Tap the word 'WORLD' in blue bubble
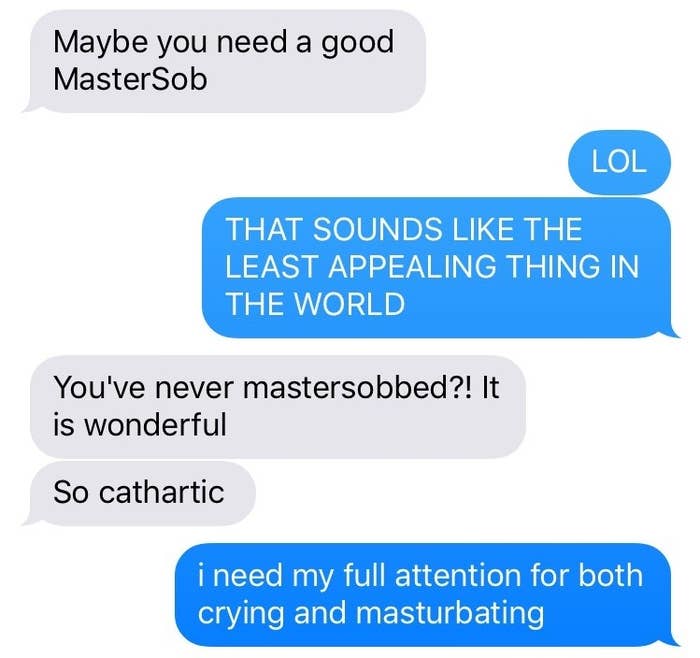Viewport: 700px width, 658px height. click(x=350, y=304)
